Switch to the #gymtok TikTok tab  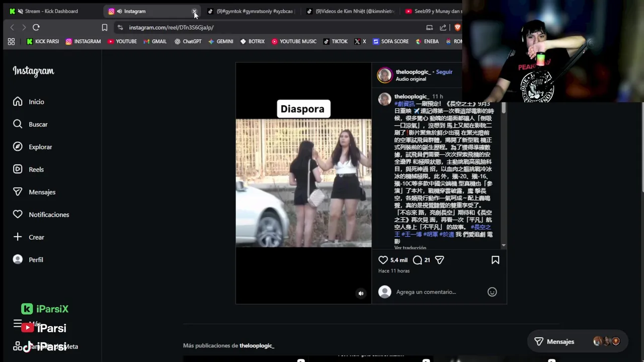click(250, 11)
